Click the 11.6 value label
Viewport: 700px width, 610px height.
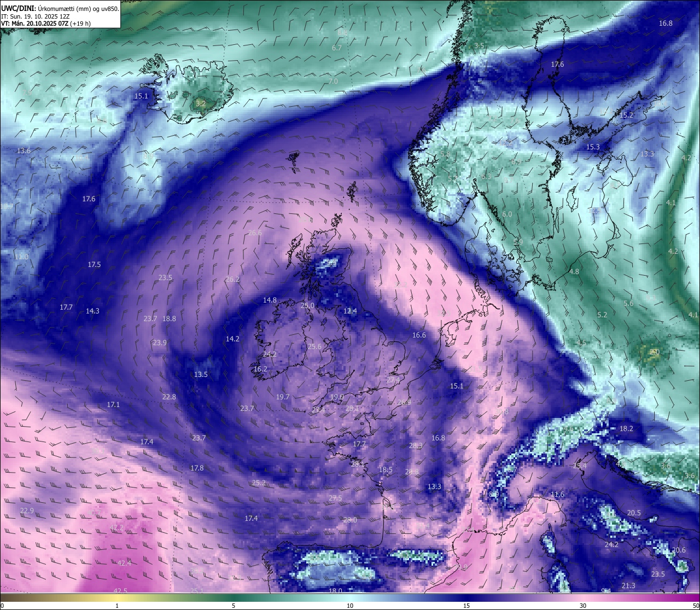coord(557,495)
